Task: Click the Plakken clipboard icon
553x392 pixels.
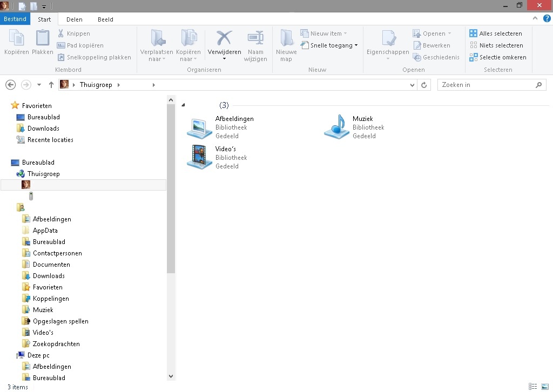Action: tap(42, 38)
